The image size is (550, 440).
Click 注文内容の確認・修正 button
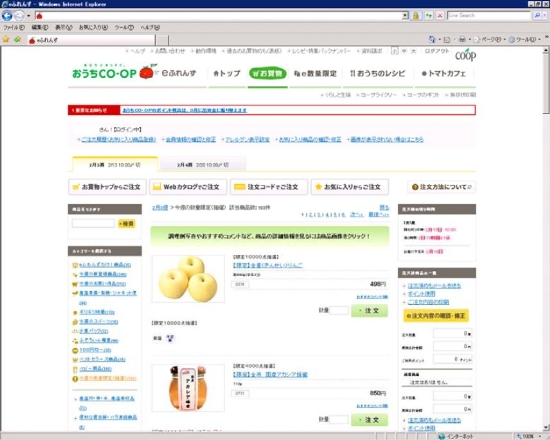436,316
